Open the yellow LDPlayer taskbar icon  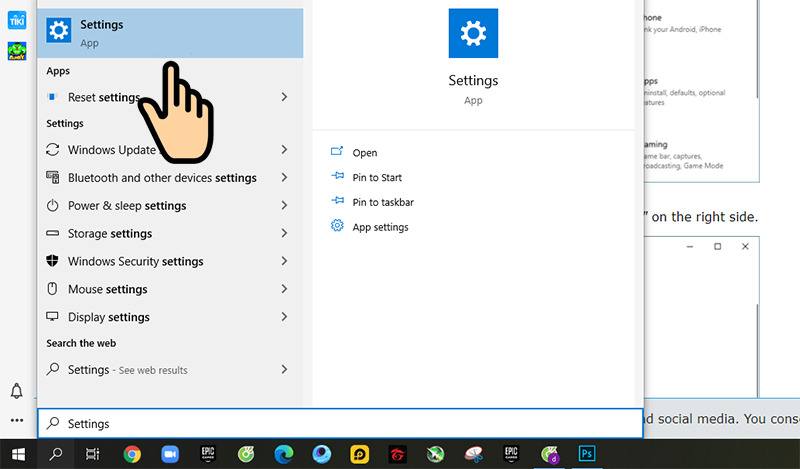(360, 454)
